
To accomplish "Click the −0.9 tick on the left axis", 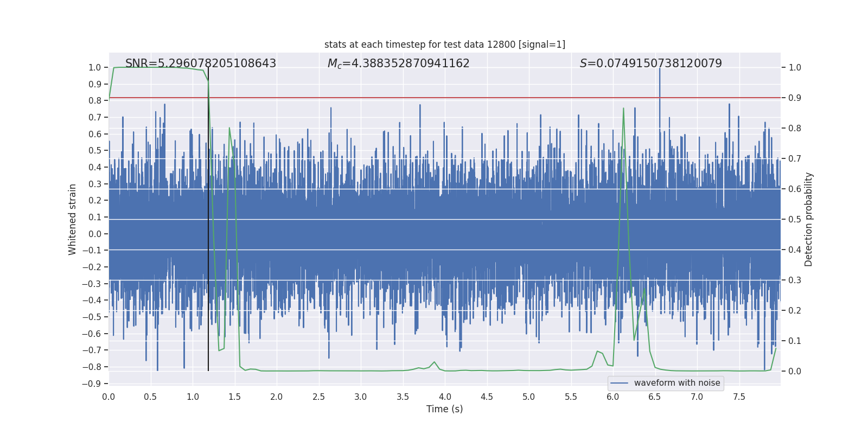I will tap(94, 384).
